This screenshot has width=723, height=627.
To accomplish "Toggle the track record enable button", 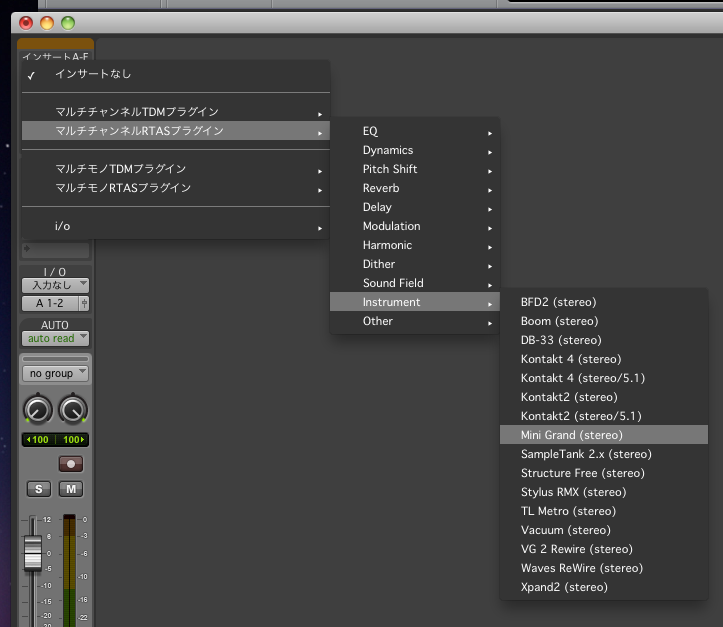I will [x=71, y=464].
